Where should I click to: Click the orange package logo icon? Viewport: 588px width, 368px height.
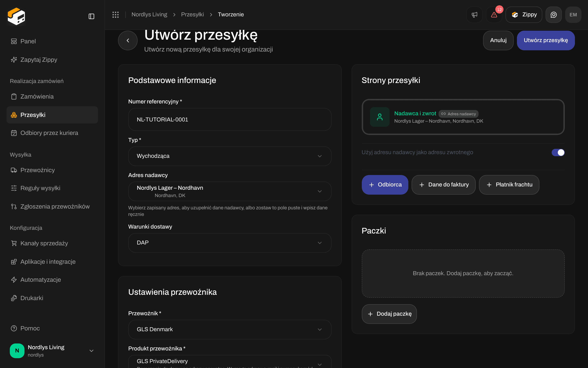click(16, 16)
